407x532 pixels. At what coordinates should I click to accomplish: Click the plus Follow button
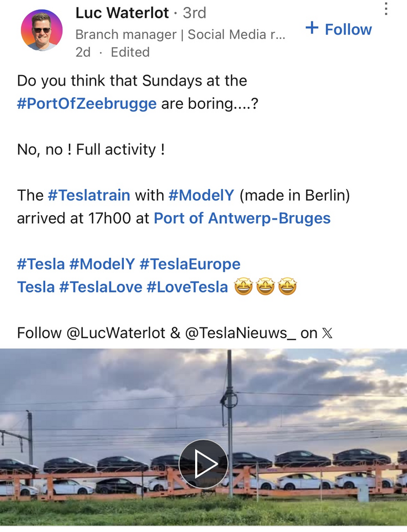[x=339, y=29]
